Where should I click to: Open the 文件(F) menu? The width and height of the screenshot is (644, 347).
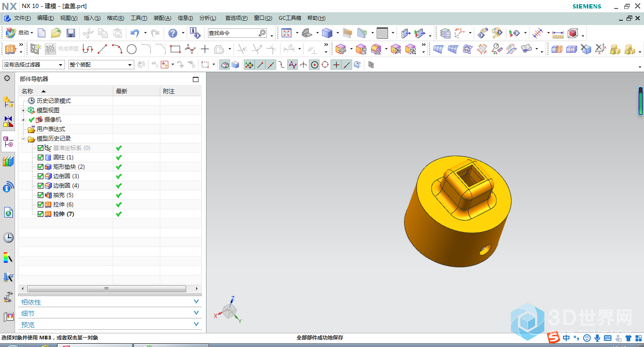[22, 18]
